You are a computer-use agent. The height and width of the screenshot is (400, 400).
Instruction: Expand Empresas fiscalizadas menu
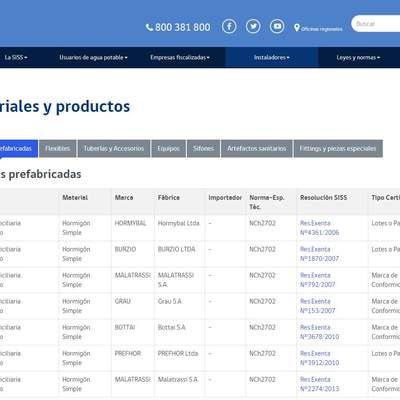[x=180, y=57]
